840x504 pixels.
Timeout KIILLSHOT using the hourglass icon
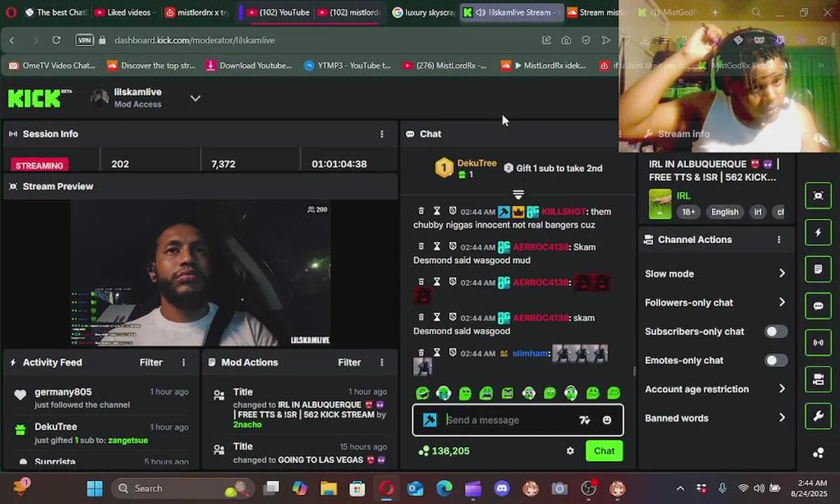click(437, 211)
